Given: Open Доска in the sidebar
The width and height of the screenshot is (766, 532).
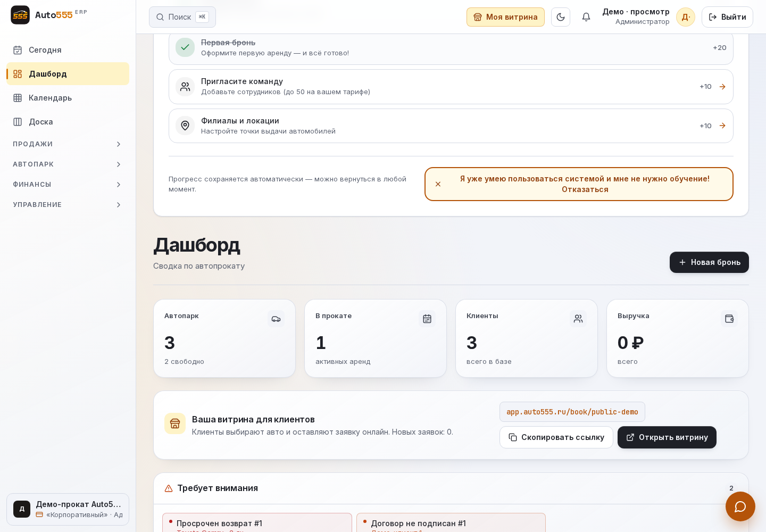Looking at the screenshot, I should [x=68, y=122].
